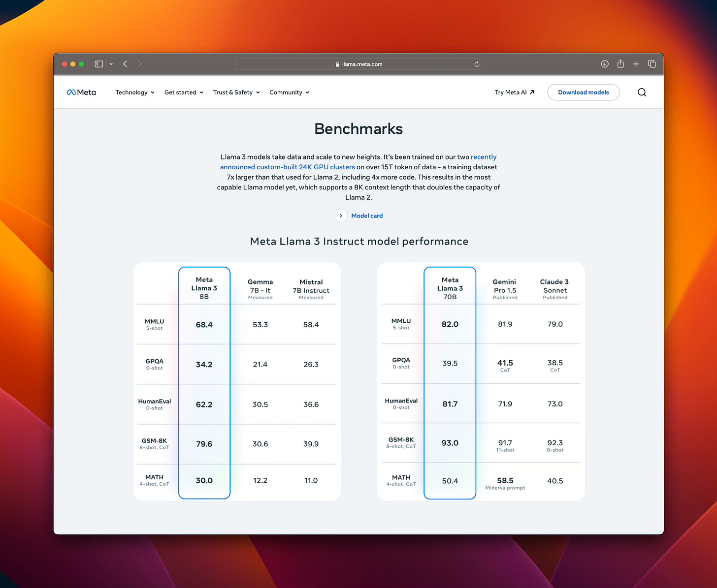This screenshot has height=588, width=717.
Task: Click the Download models button
Action: (x=584, y=93)
